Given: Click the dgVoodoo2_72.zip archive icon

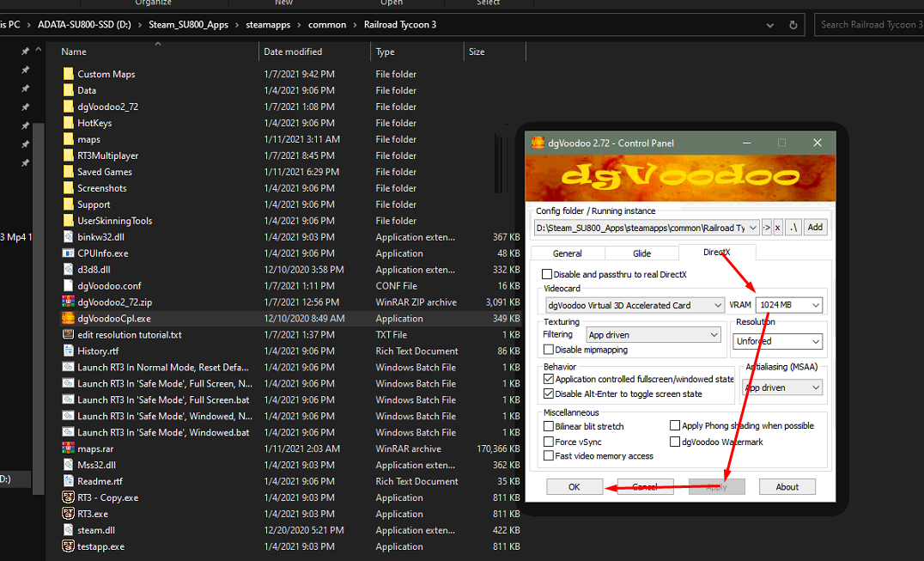Looking at the screenshot, I should pyautogui.click(x=69, y=302).
